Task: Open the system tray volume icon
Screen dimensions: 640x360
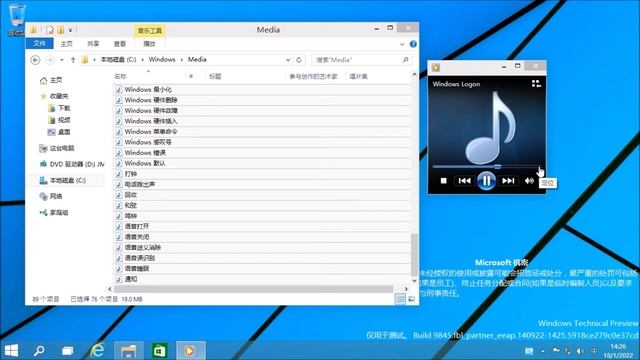Action: click(580, 351)
